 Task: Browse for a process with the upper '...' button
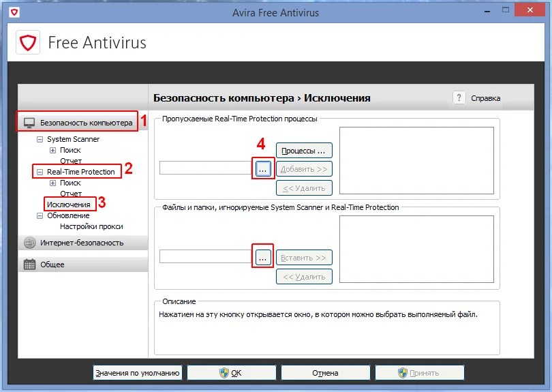[x=263, y=168]
